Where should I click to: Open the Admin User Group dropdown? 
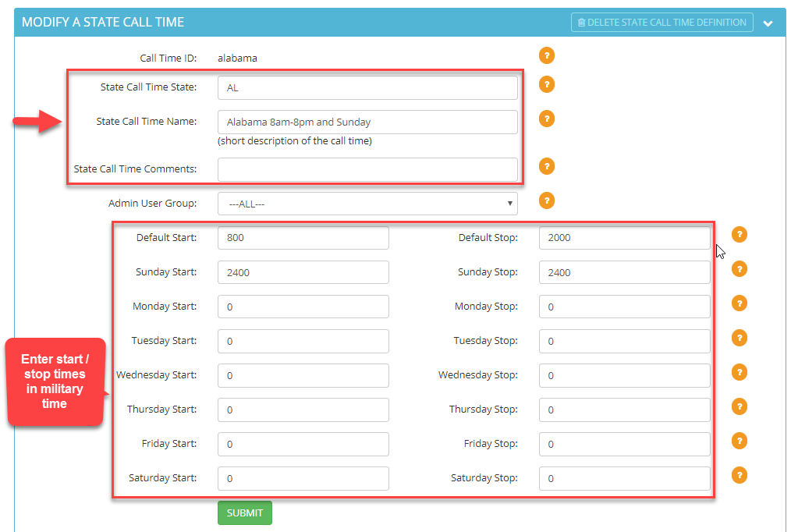(367, 204)
